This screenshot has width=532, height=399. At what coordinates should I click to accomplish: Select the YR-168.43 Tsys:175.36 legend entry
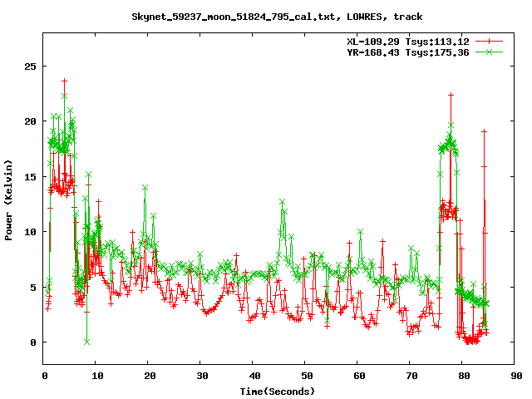(x=408, y=52)
